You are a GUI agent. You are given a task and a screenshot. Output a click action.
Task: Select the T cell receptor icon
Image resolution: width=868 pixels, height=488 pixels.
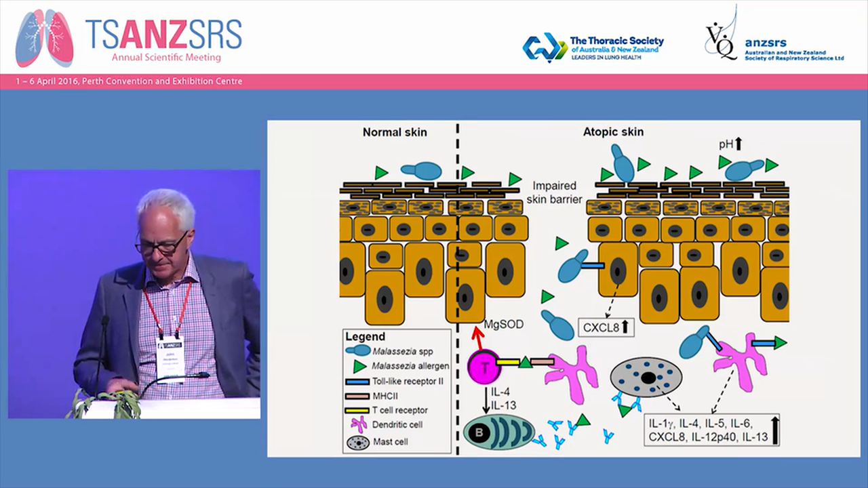pyautogui.click(x=358, y=409)
